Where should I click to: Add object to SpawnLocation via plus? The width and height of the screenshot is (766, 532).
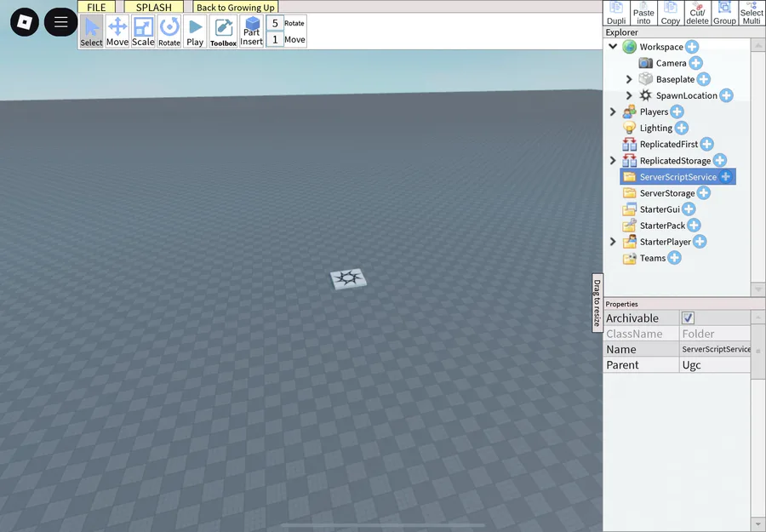[x=727, y=95]
